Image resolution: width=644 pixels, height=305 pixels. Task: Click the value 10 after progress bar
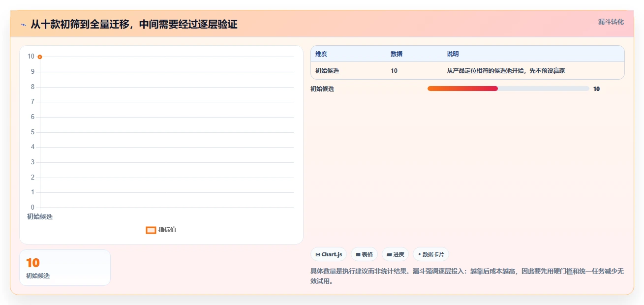(596, 89)
